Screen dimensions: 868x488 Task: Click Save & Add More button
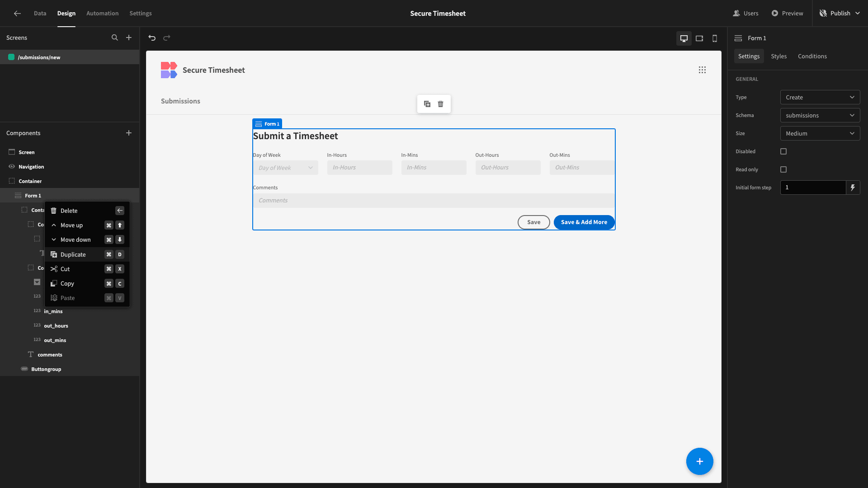(x=584, y=222)
